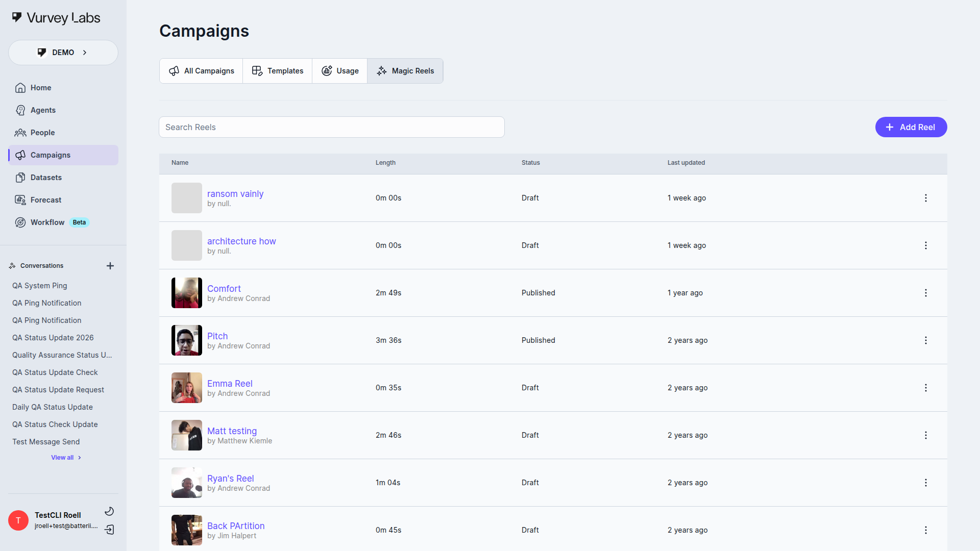The height and width of the screenshot is (551, 980).
Task: Click the logout icon near profile
Action: click(109, 530)
